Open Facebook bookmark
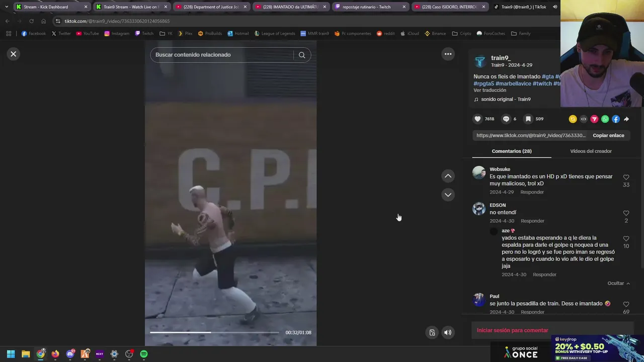The image size is (644, 362). [34, 34]
